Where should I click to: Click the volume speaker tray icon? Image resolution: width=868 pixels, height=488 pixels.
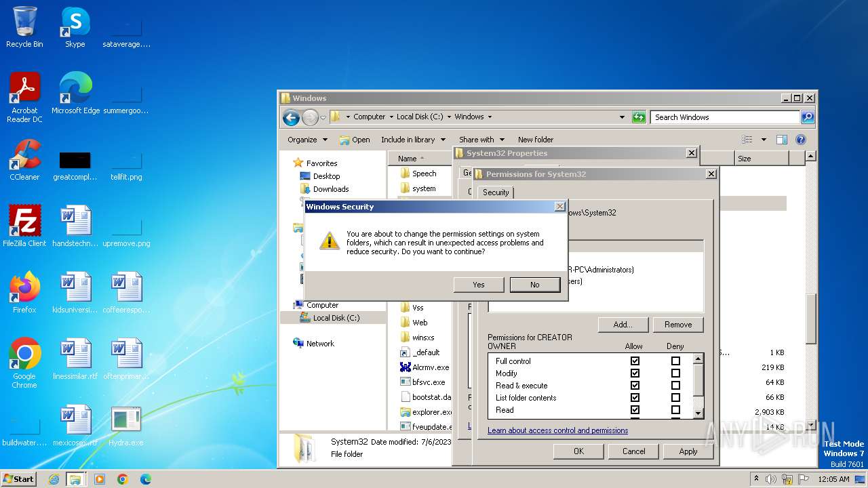click(x=770, y=479)
